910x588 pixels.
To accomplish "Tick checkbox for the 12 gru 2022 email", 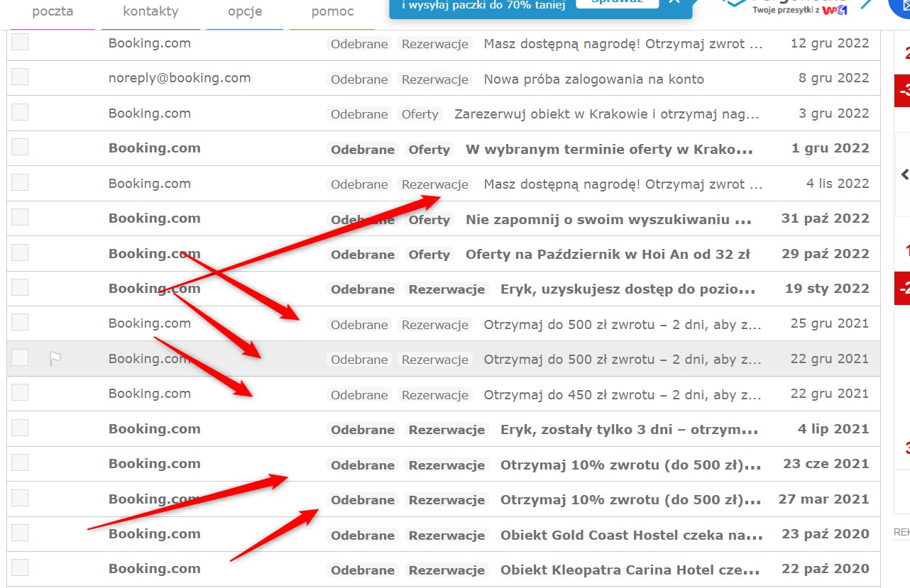I will [x=20, y=42].
